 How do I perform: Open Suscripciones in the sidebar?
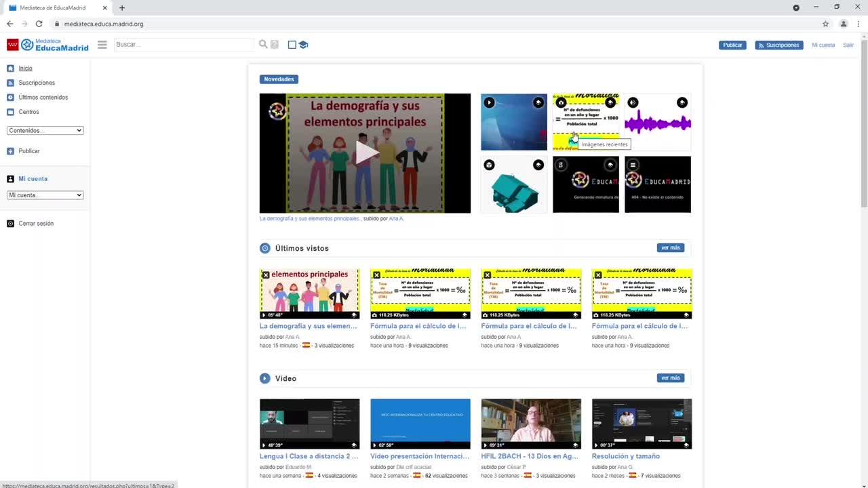pyautogui.click(x=37, y=83)
